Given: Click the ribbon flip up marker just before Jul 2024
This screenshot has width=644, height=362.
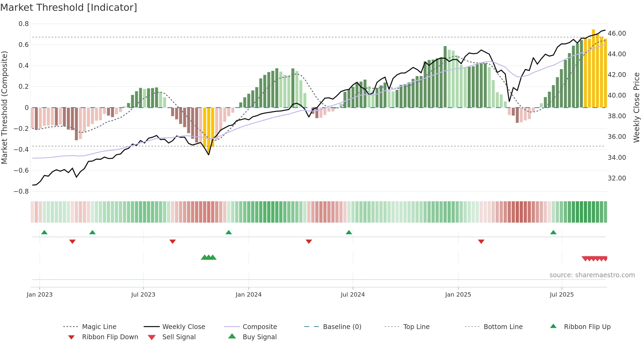Looking at the screenshot, I should click(x=349, y=232).
